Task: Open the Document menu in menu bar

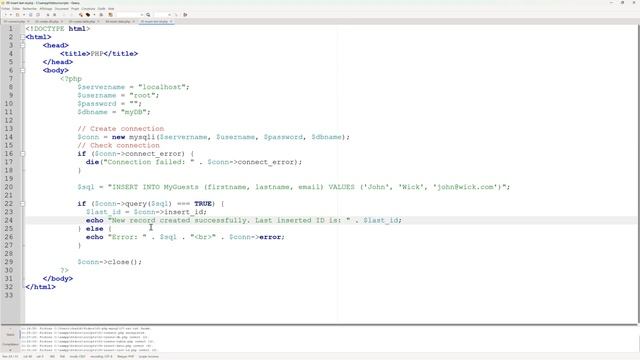Action: point(62,9)
